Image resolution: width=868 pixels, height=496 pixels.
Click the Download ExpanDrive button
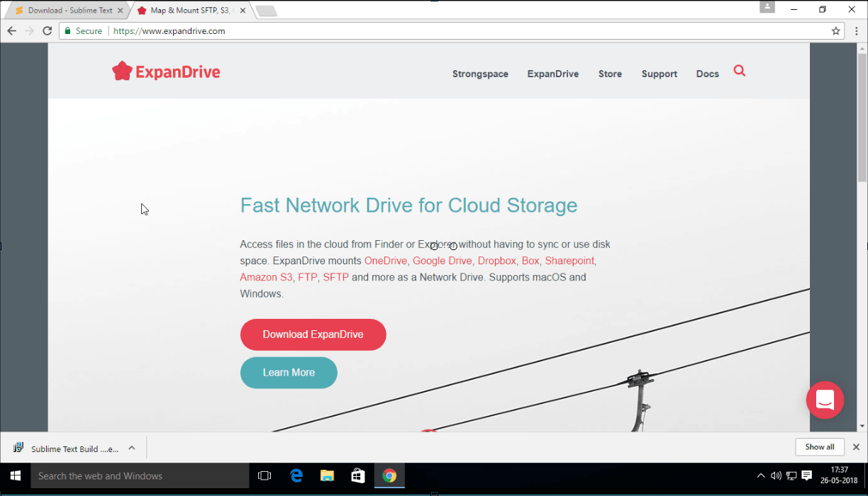[313, 334]
